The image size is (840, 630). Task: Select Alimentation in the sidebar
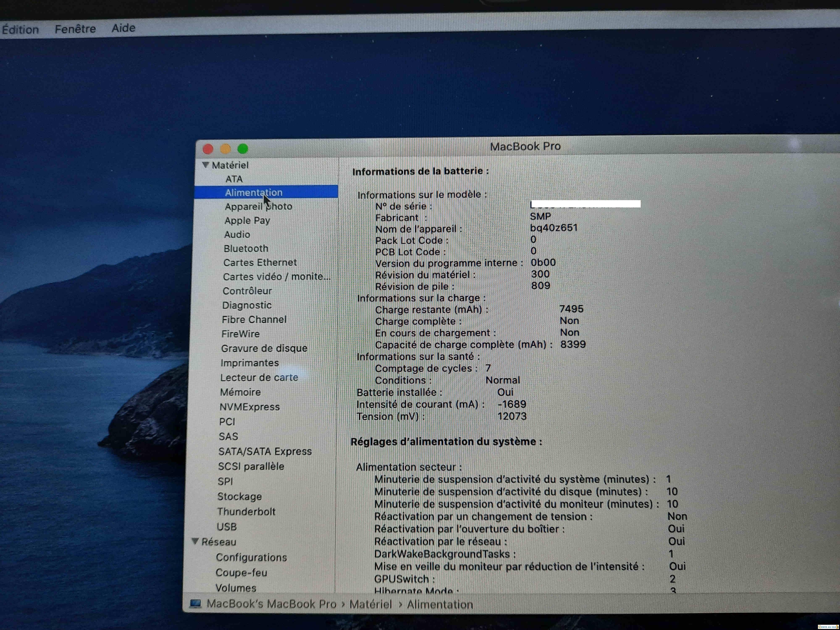coord(266,192)
